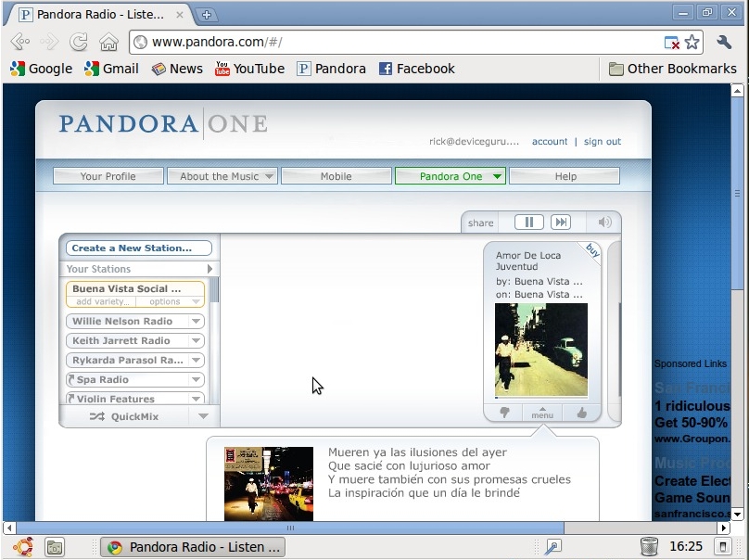The width and height of the screenshot is (749, 560).
Task: Bookmark this page with the star
Action: coord(692,43)
